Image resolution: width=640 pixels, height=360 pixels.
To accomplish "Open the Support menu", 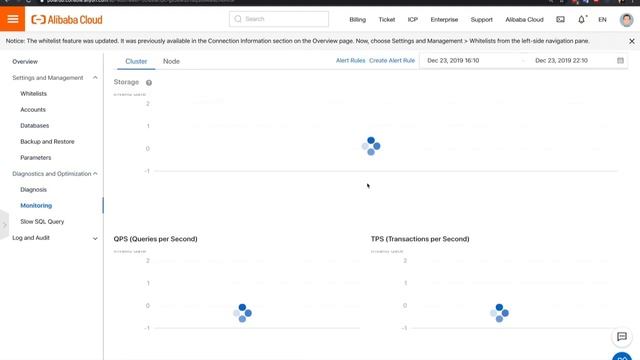I will pos(481,20).
